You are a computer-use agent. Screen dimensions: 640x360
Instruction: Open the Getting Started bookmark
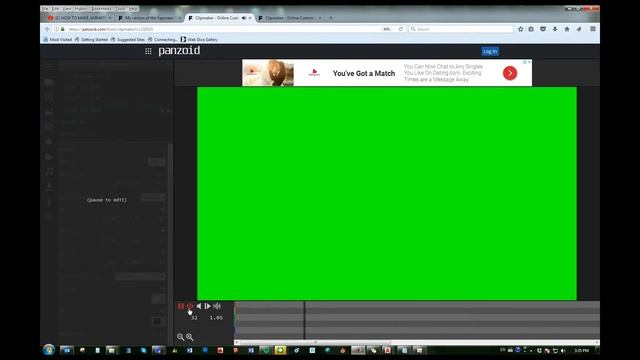click(x=91, y=40)
